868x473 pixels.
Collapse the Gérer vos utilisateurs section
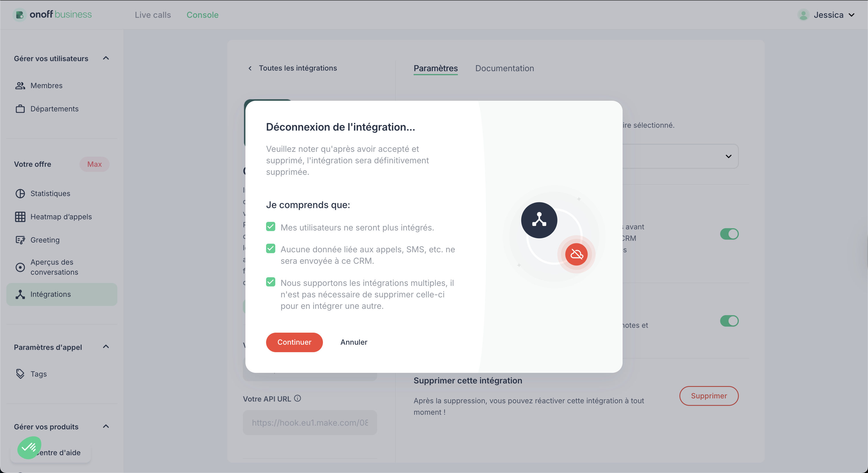(x=106, y=58)
